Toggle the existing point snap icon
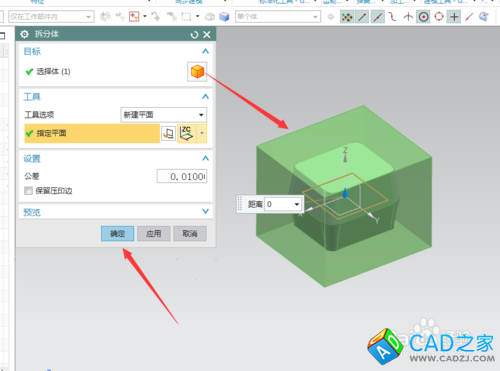Screen dimensions: 500x371 click(454, 17)
